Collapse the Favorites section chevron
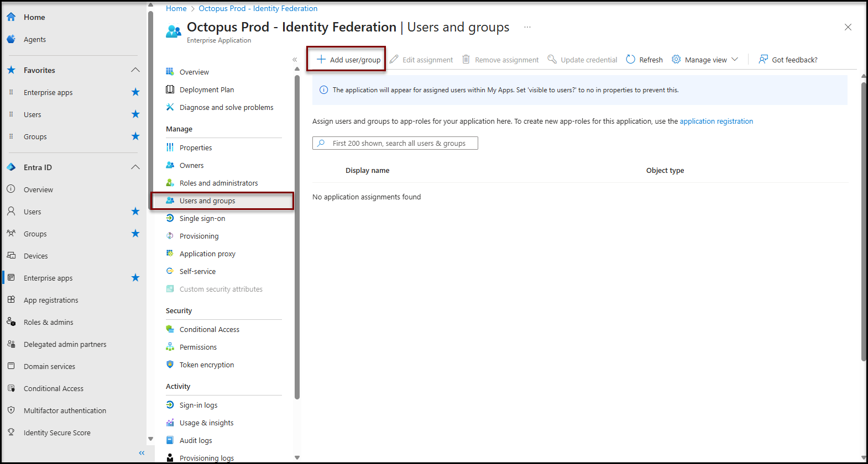Viewport: 868px width, 464px height. [x=135, y=70]
